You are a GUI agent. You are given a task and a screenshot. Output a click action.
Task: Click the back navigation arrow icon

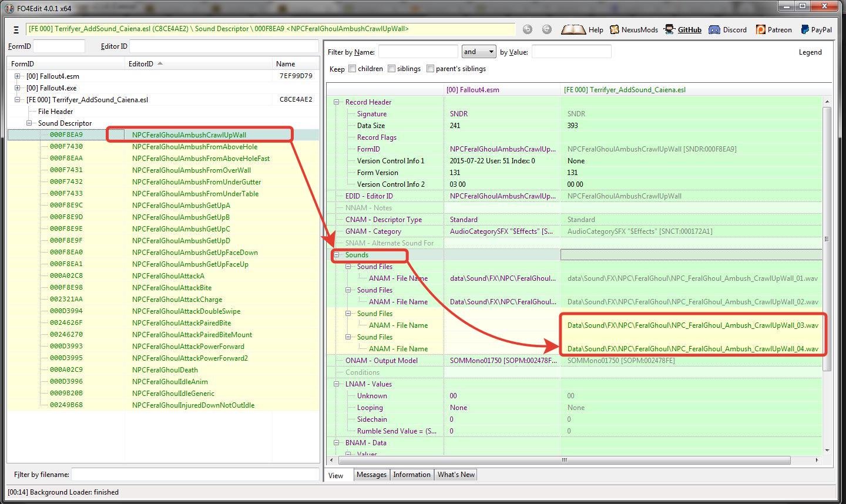(x=528, y=29)
